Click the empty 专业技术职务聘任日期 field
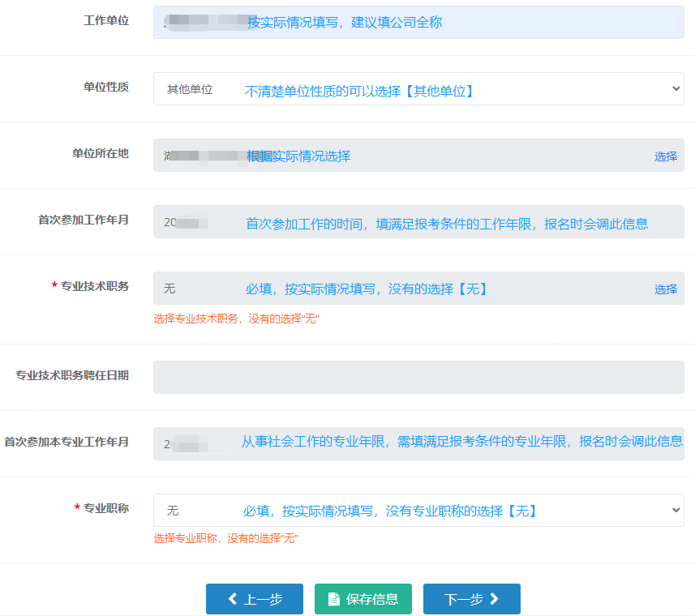The image size is (695, 616). pyautogui.click(x=418, y=378)
